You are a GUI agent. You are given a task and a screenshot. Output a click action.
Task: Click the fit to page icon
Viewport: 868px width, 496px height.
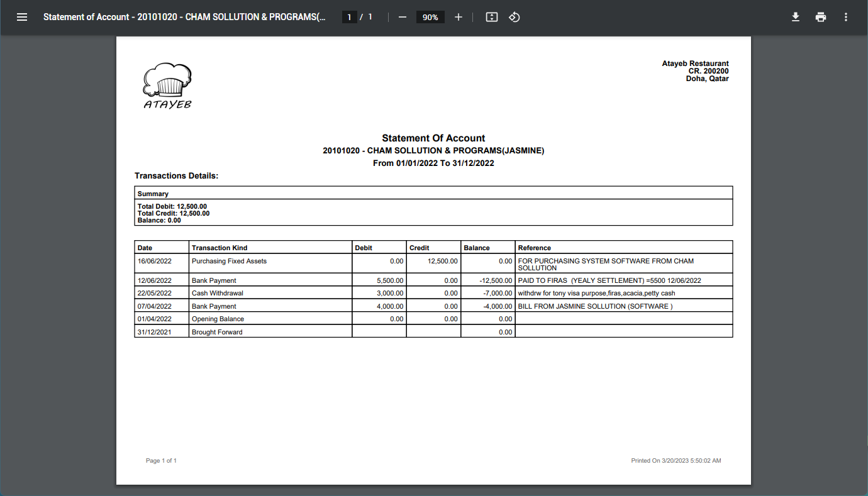click(x=492, y=17)
